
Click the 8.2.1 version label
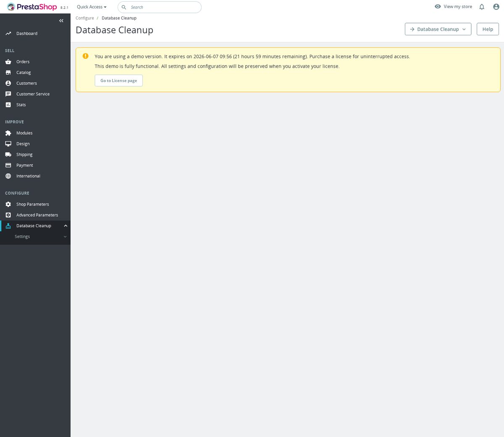tap(64, 8)
